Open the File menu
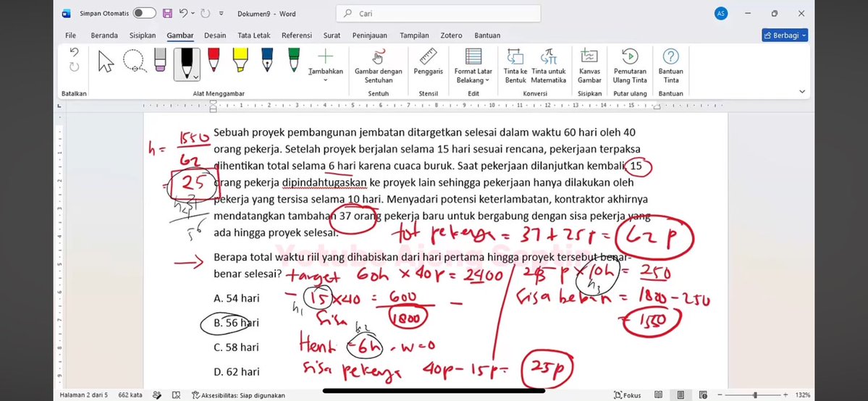The image size is (868, 401). pos(70,35)
